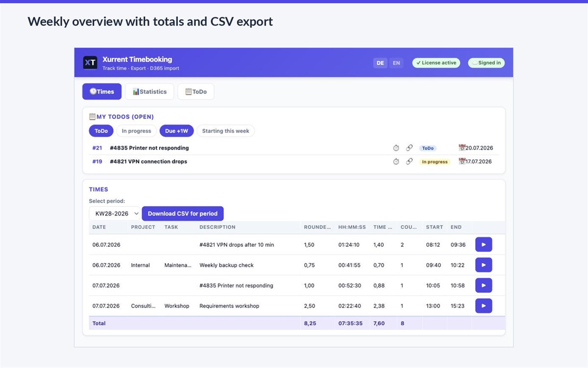Start timer for #4821 VPN todo

coord(396,161)
